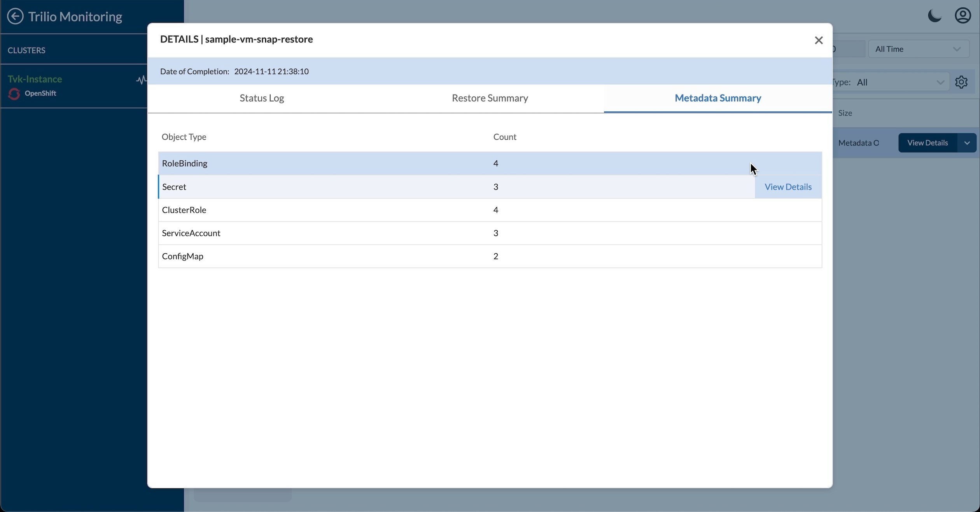Select the Metadata Summary tab
The image size is (980, 512).
[x=717, y=98]
